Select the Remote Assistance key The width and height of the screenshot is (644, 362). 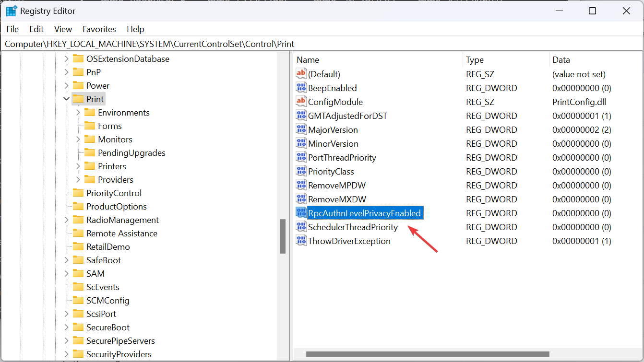point(122,233)
